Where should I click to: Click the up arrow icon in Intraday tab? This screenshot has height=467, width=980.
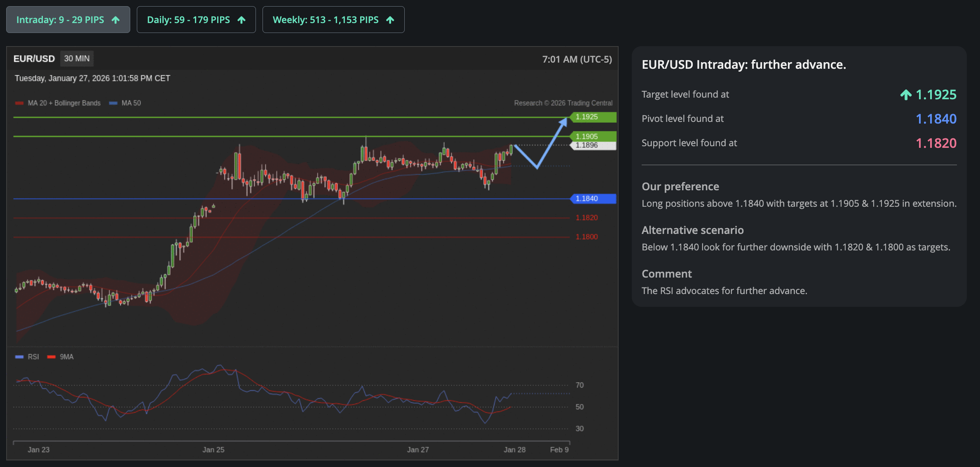point(116,20)
